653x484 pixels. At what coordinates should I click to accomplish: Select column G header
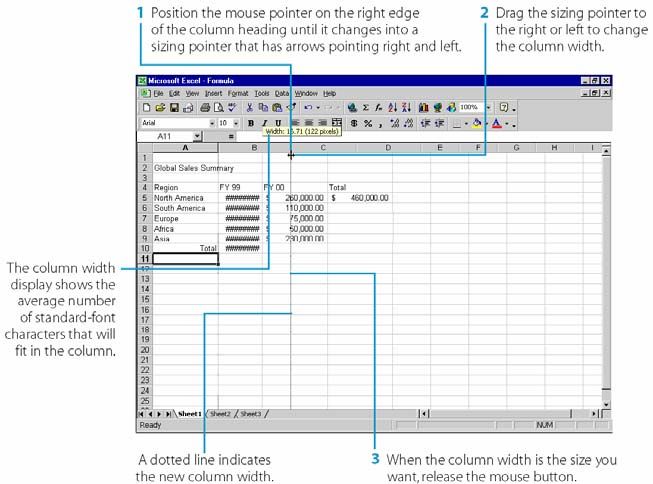click(516, 148)
